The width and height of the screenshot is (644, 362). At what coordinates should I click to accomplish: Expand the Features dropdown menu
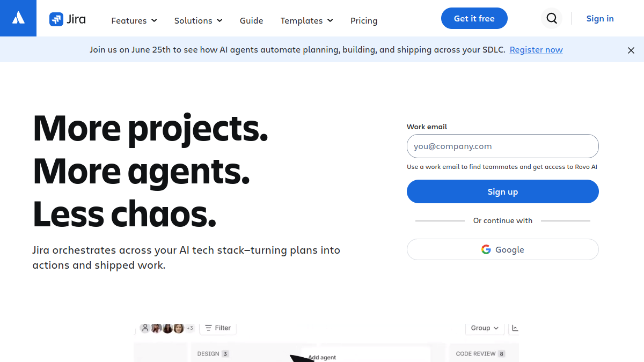[134, 20]
